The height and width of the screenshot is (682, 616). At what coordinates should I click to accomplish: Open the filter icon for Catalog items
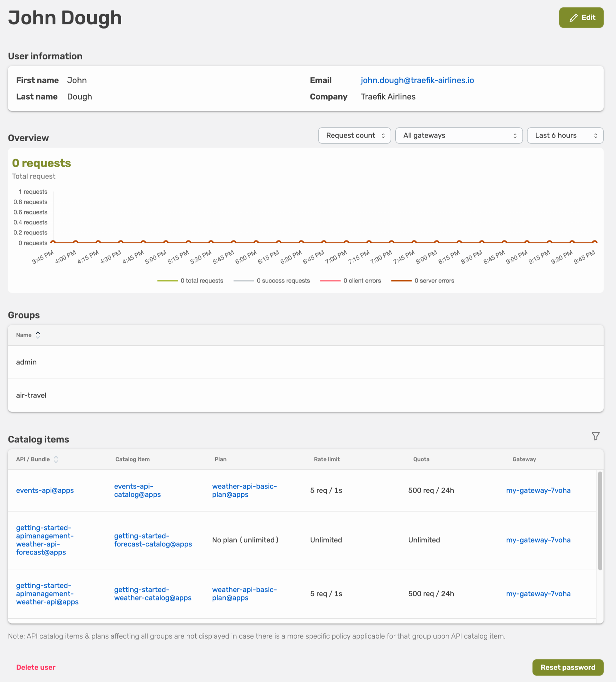tap(595, 436)
